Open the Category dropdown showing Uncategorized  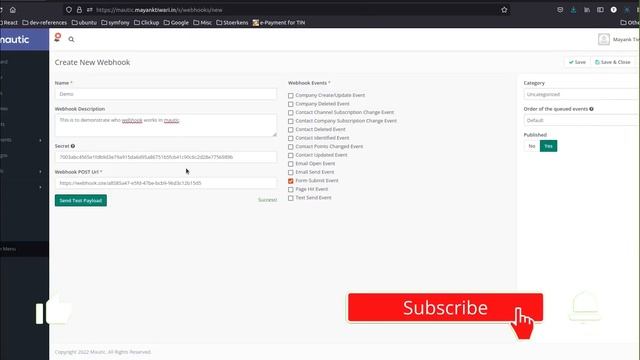[x=582, y=94]
